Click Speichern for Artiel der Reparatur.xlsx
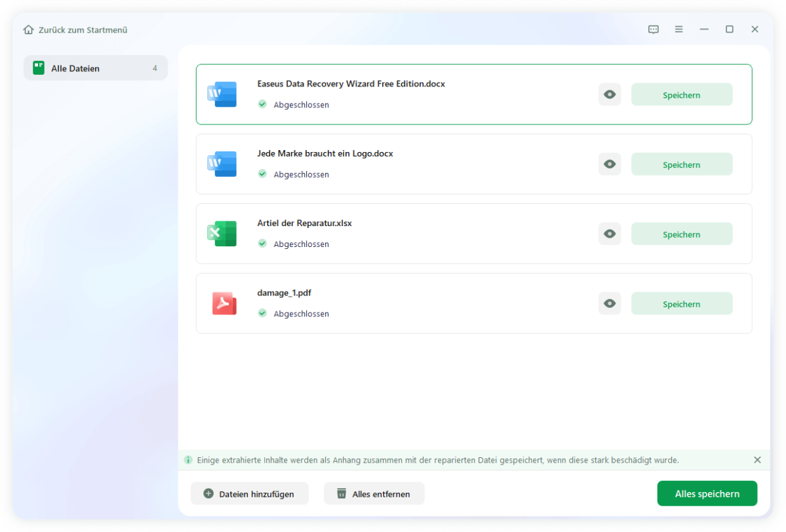The width and height of the screenshot is (786, 532). click(681, 233)
